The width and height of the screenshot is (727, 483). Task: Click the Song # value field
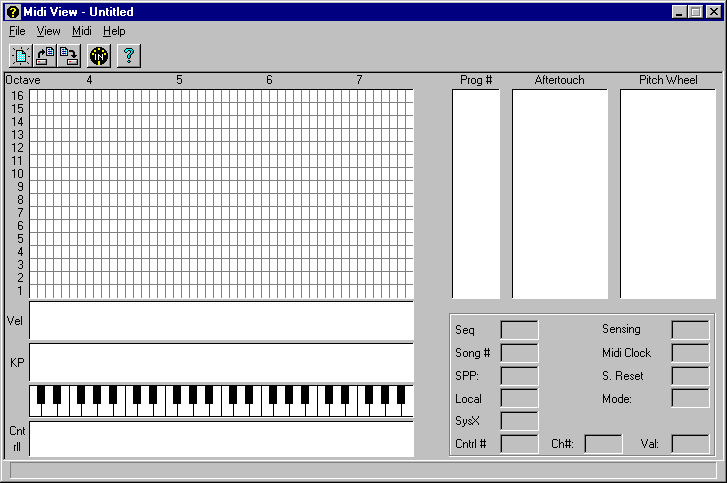point(519,353)
